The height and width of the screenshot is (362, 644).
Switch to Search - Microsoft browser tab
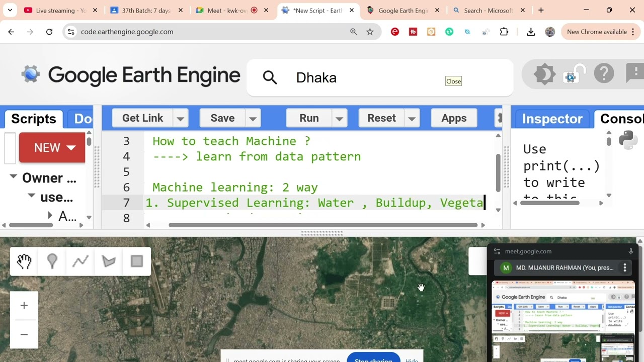click(x=489, y=10)
